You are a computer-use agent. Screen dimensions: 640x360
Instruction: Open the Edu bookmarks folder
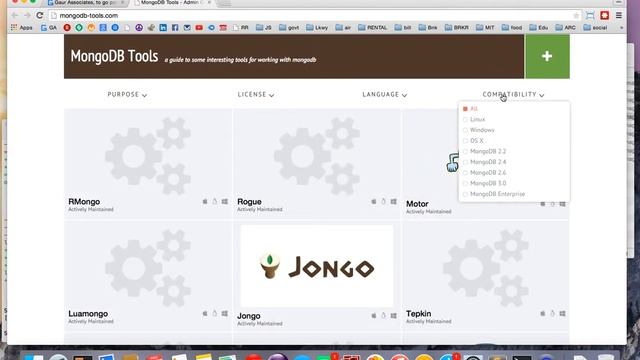coord(539,27)
